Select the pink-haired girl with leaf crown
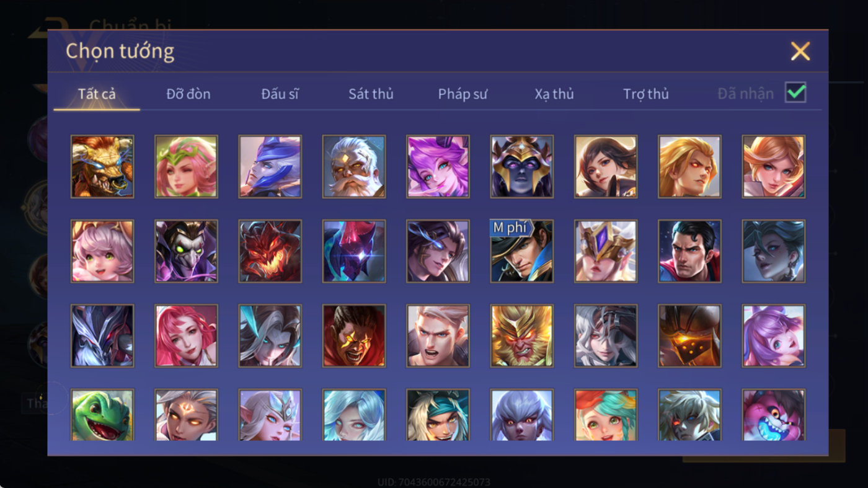The height and width of the screenshot is (488, 868). click(186, 167)
